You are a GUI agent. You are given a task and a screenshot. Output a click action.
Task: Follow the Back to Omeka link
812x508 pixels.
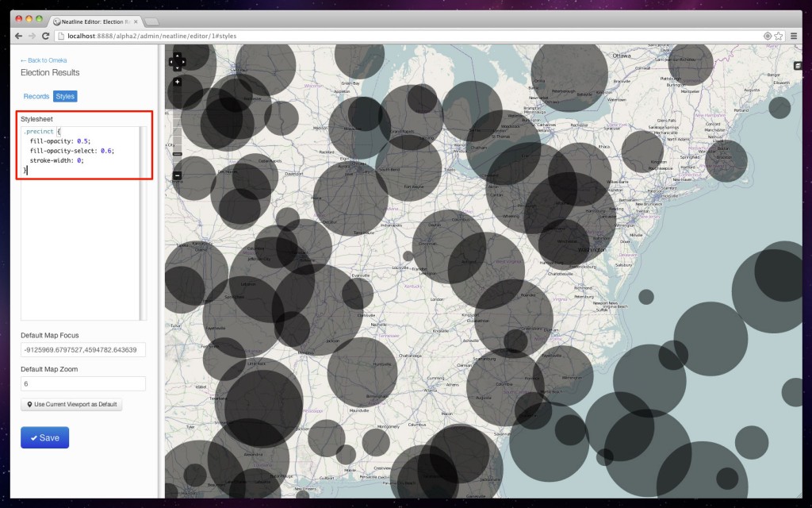point(44,60)
